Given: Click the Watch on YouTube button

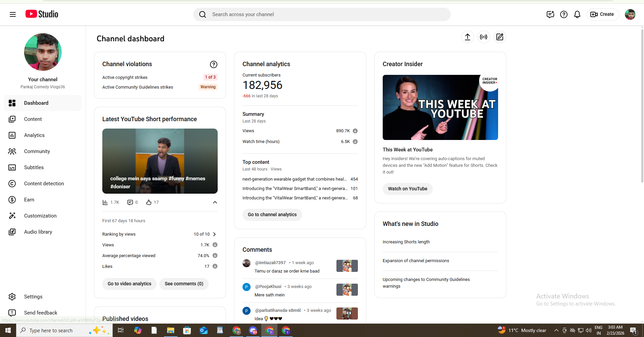Looking at the screenshot, I should (x=407, y=189).
